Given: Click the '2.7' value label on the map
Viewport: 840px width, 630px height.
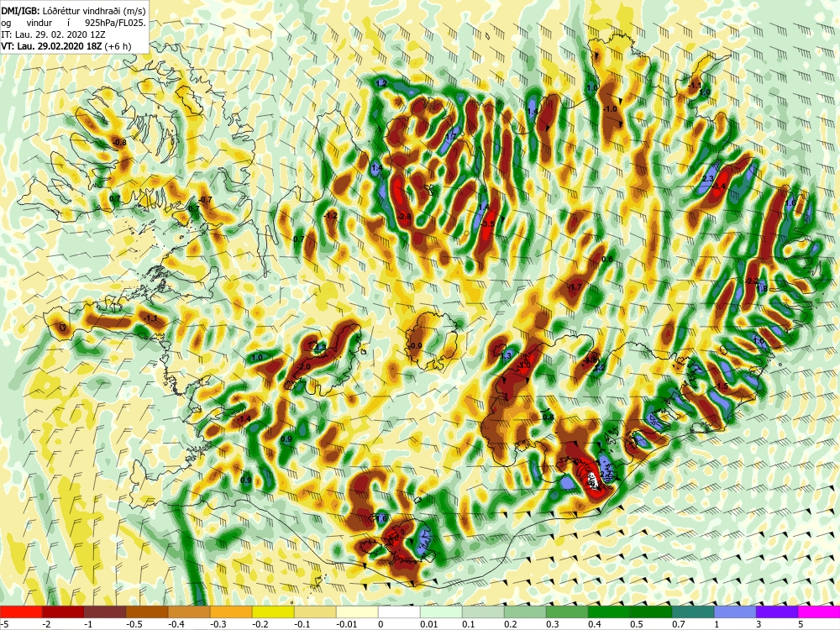Looking at the screenshot, I should click(606, 474).
